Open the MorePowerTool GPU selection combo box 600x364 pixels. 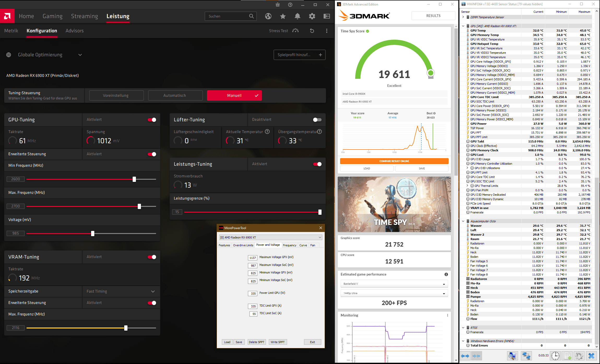[x=271, y=237]
